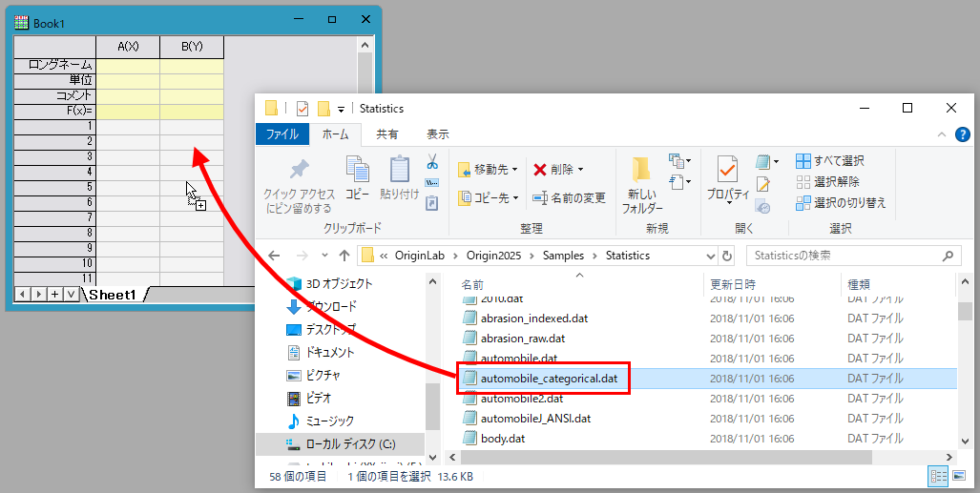Click the scissors Cut icon
This screenshot has height=493, width=980.
click(432, 161)
